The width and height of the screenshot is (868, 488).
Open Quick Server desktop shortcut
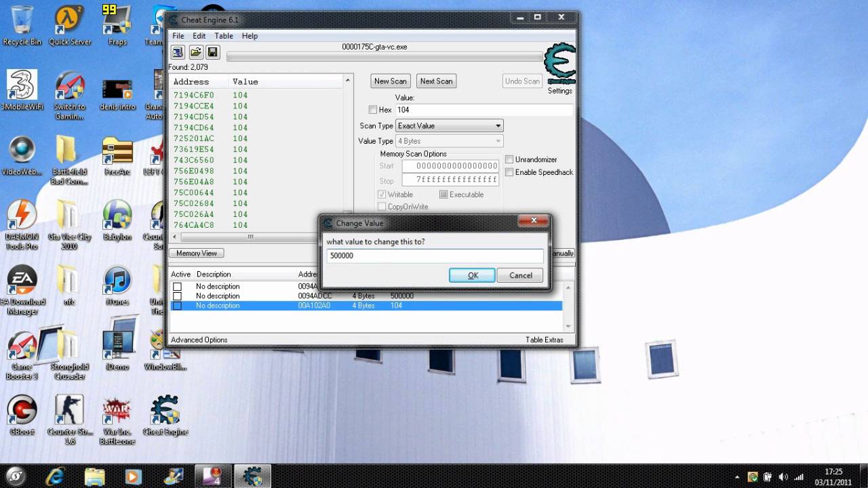pyautogui.click(x=70, y=26)
